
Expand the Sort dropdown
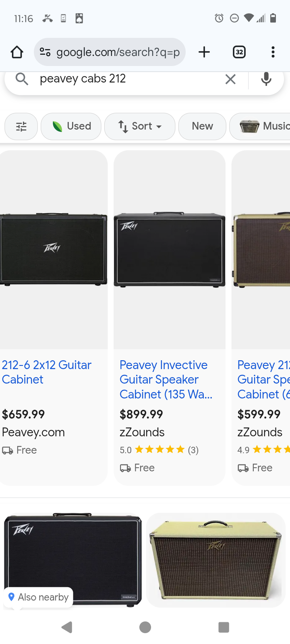140,126
